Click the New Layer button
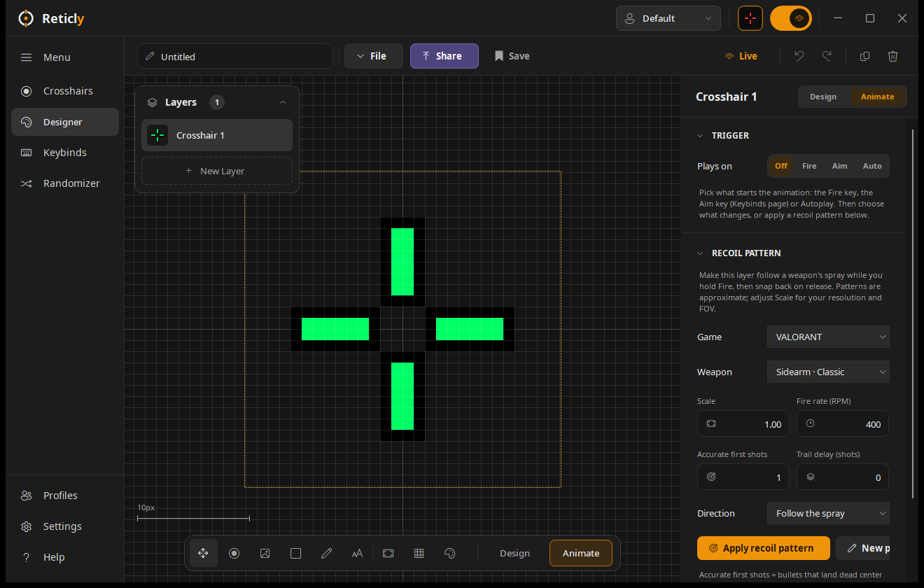 click(217, 171)
